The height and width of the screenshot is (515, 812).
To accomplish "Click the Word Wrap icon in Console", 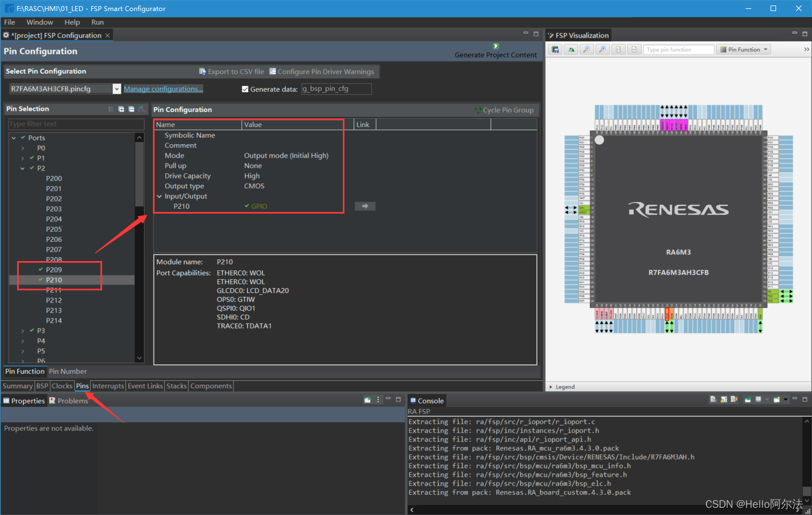I will [734, 399].
